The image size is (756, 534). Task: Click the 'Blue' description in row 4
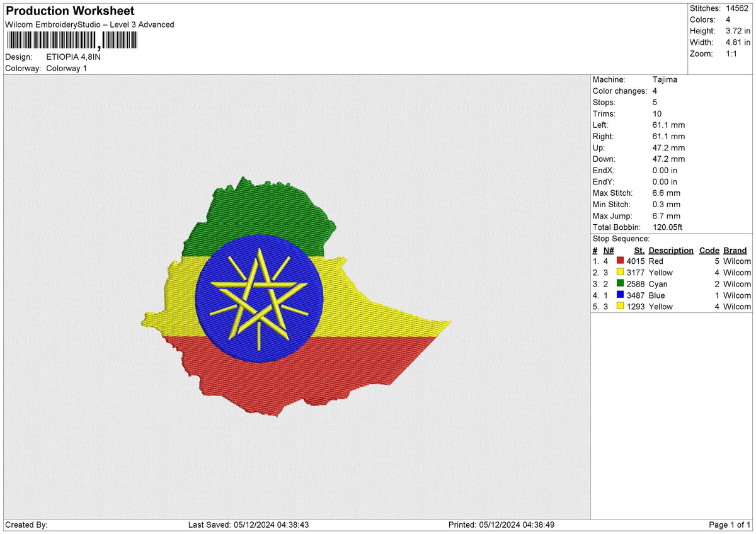pos(656,295)
